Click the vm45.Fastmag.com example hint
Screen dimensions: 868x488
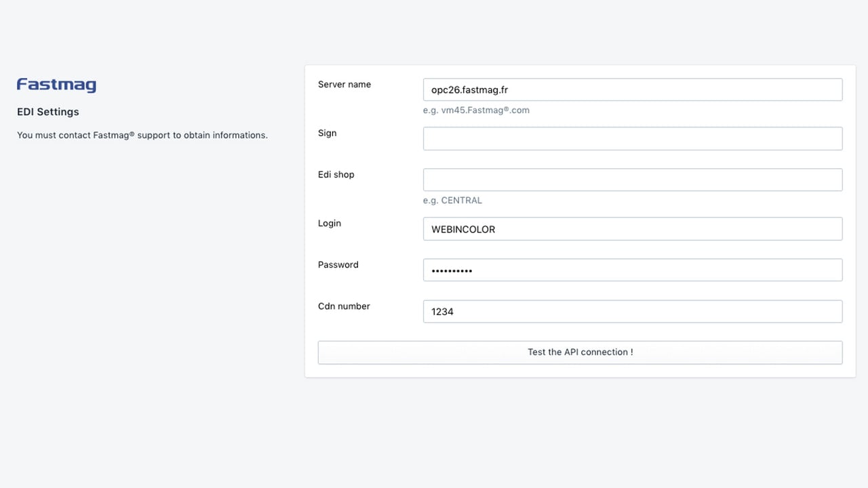476,110
